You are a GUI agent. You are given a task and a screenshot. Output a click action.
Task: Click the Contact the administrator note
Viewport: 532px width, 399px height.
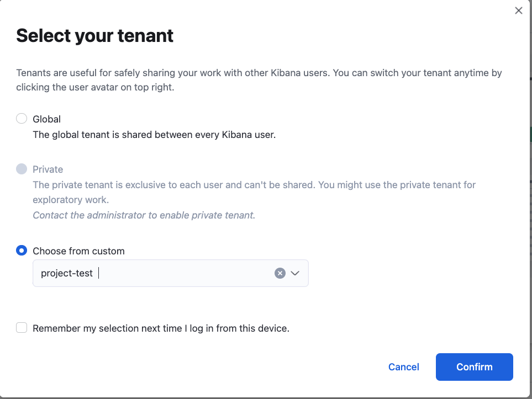[144, 215]
